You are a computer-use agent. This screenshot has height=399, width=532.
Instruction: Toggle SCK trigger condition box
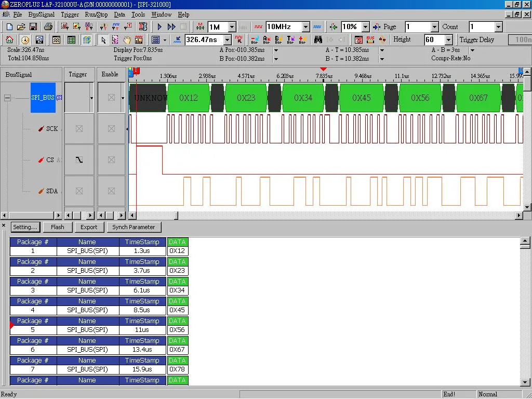[x=79, y=129]
